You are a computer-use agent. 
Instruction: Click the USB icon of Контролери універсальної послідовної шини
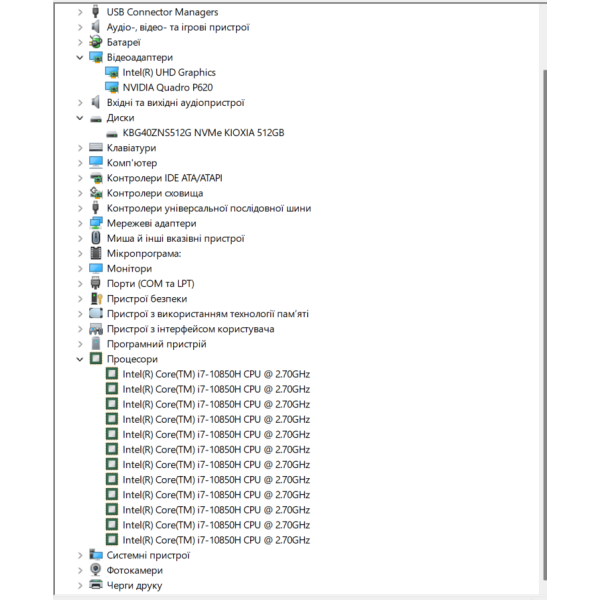click(x=96, y=208)
